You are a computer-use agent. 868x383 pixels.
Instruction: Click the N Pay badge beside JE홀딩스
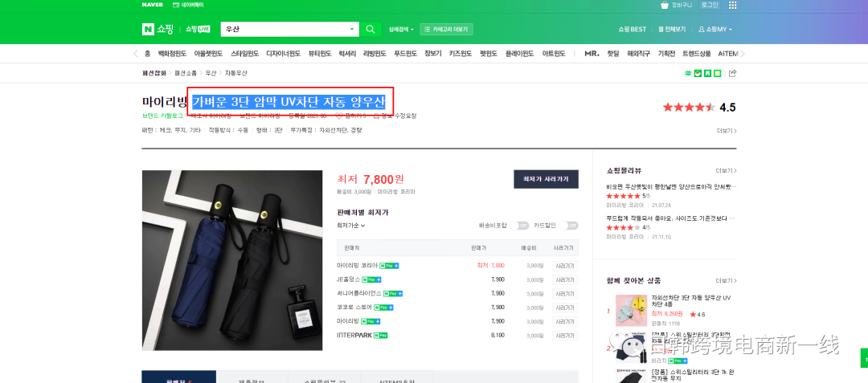[x=371, y=279]
